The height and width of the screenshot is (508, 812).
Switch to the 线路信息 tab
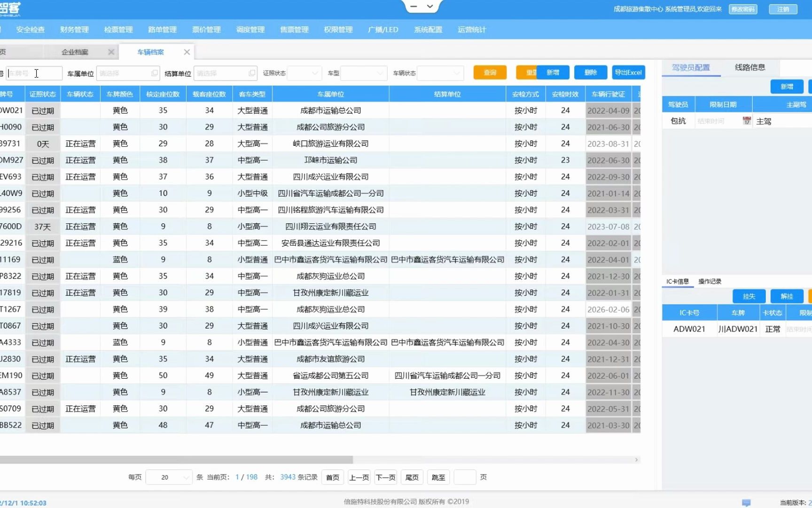(750, 67)
